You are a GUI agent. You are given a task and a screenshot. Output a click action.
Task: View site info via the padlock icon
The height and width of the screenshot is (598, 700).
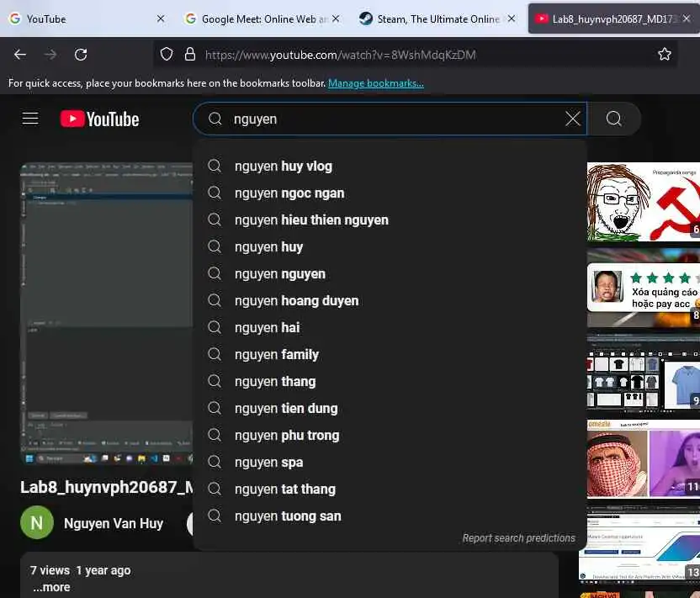pos(190,54)
